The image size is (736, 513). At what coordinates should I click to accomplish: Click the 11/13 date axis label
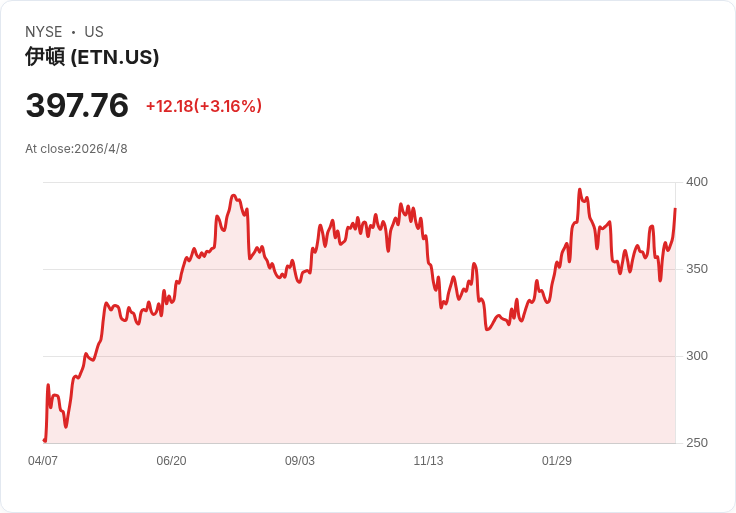point(428,460)
